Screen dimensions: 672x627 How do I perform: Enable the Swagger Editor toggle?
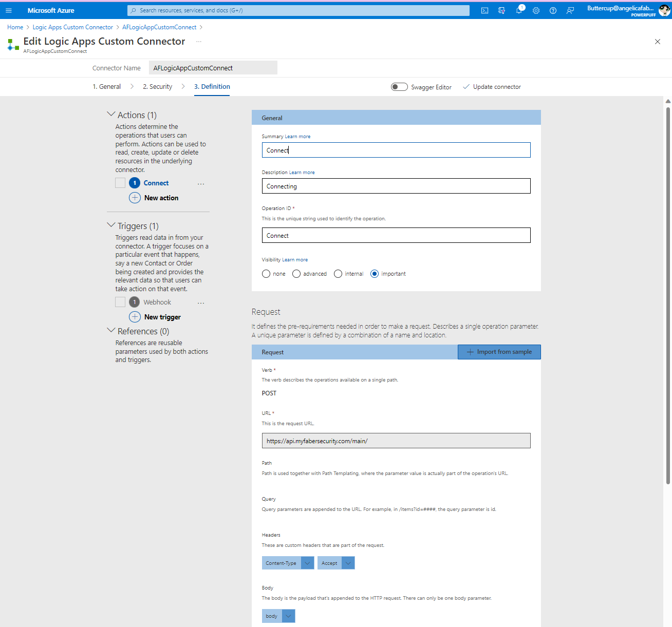pyautogui.click(x=399, y=86)
